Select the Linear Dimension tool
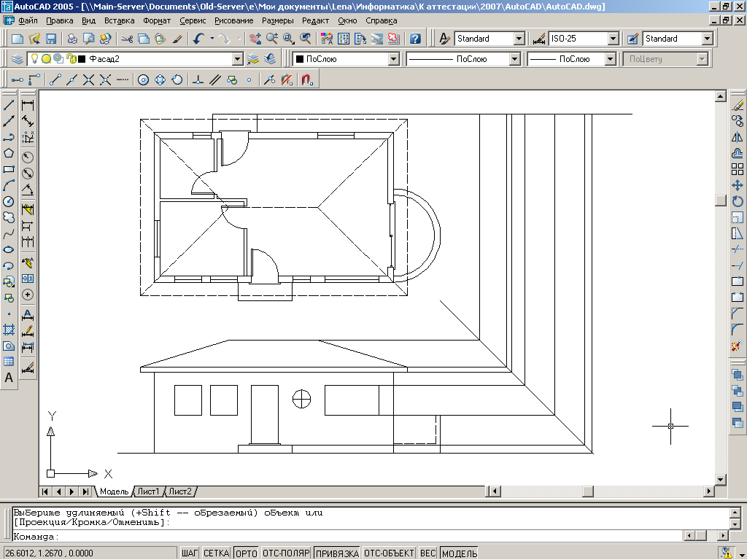The image size is (747, 560). [28, 105]
